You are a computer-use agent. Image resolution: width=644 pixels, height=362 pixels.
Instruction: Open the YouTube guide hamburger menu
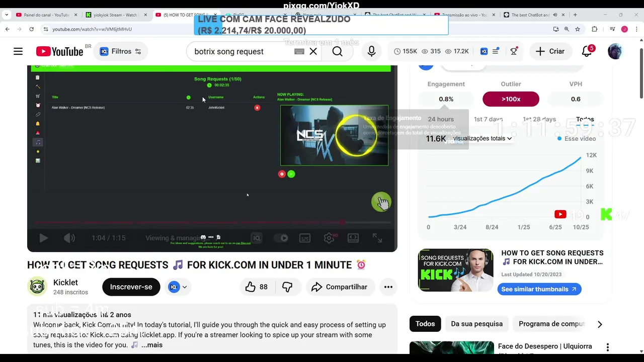coord(18,51)
